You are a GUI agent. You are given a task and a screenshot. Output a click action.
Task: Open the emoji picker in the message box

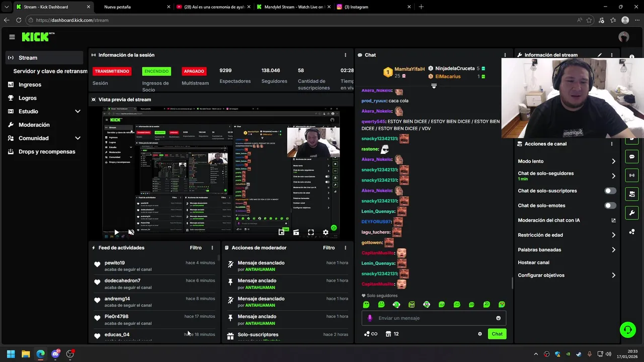pos(499,318)
